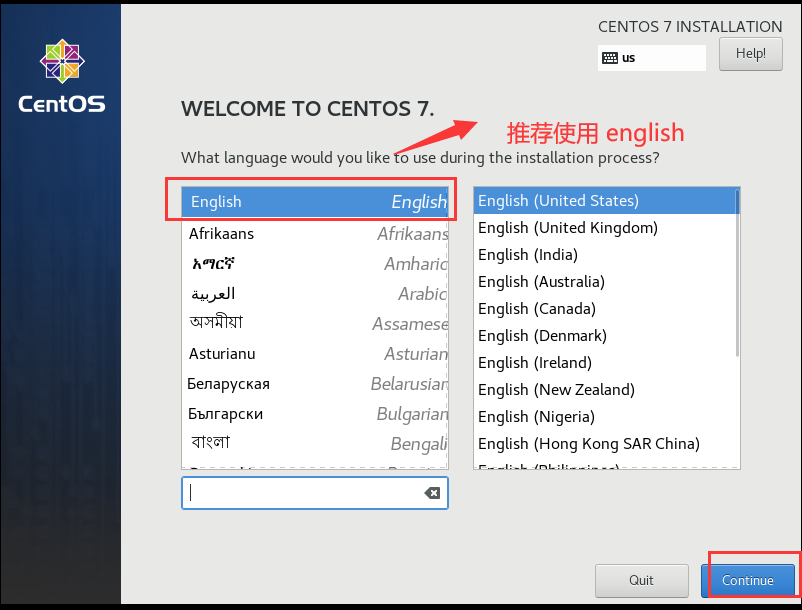Screen dimensions: 802x610
Task: Select English (Canada) locale
Action: 537,308
